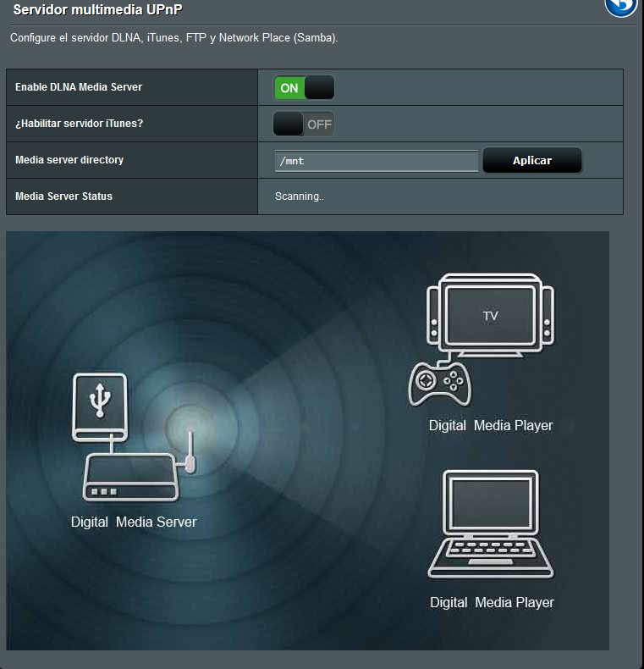Click the USB drive icon
Viewport: 644px width, 669px height.
pyautogui.click(x=100, y=407)
